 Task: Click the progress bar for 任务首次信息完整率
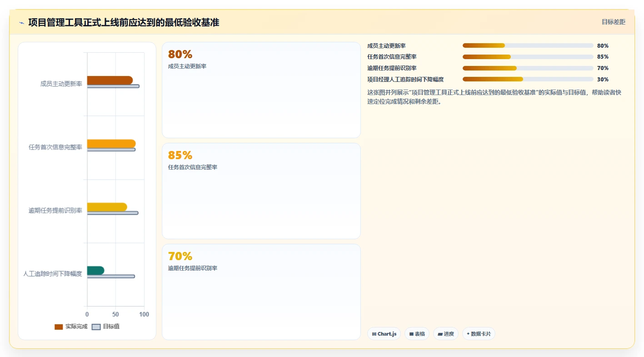[x=528, y=57]
